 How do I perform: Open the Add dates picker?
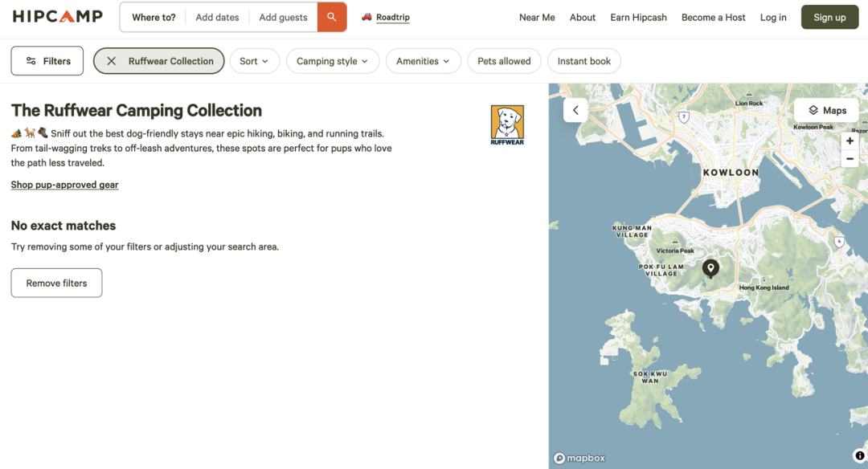(x=217, y=17)
